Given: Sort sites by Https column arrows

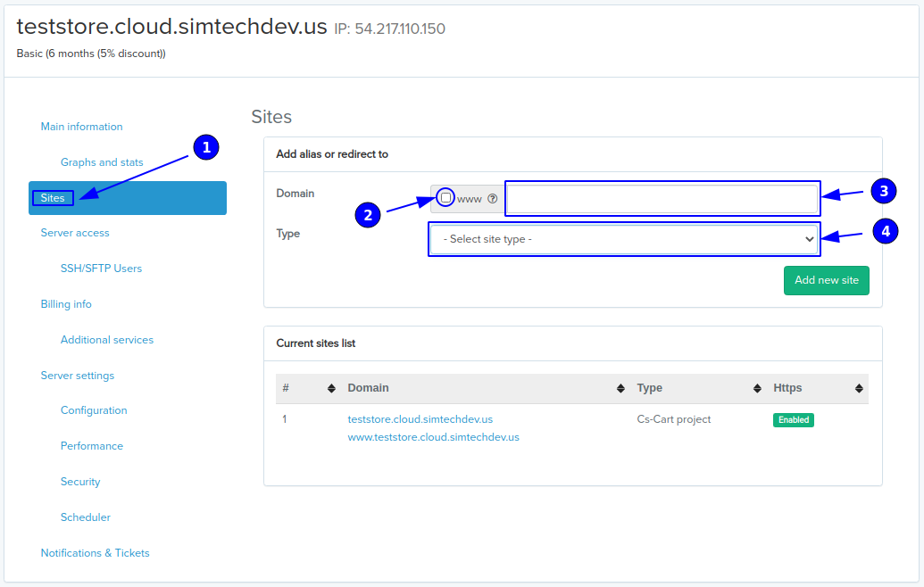Looking at the screenshot, I should (859, 389).
